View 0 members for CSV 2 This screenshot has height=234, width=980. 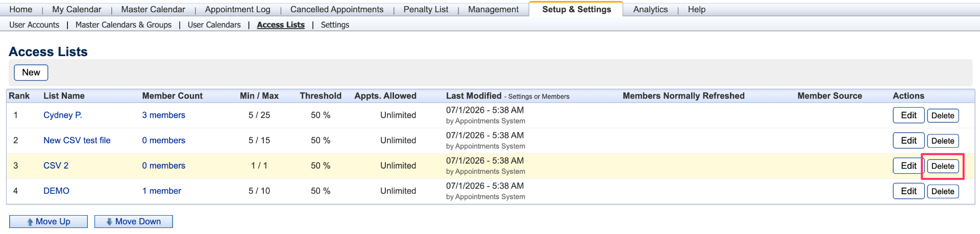(163, 166)
